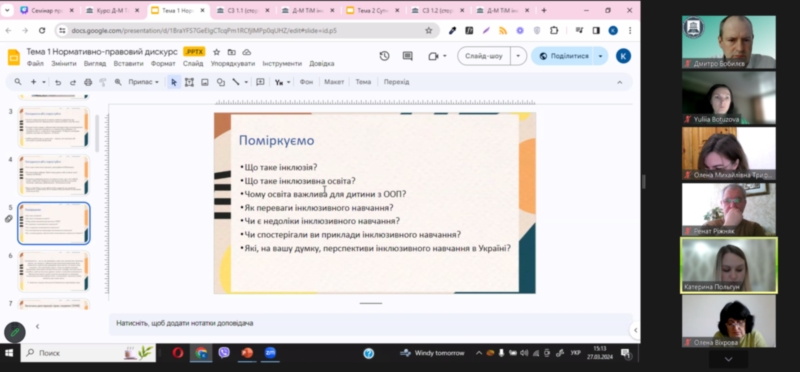Viewport: 800px width, 372px height.
Task: Click the Поділитися share button
Action: coord(564,56)
